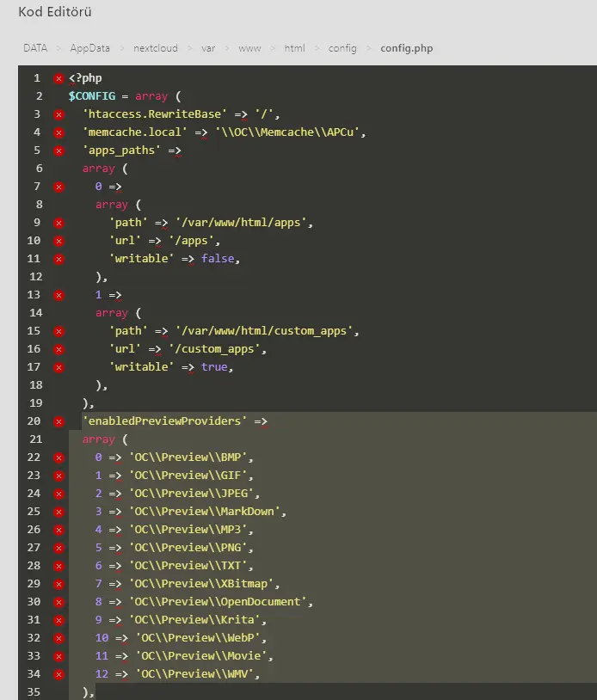
Task: Go to DATA in the breadcrumb
Action: point(35,48)
